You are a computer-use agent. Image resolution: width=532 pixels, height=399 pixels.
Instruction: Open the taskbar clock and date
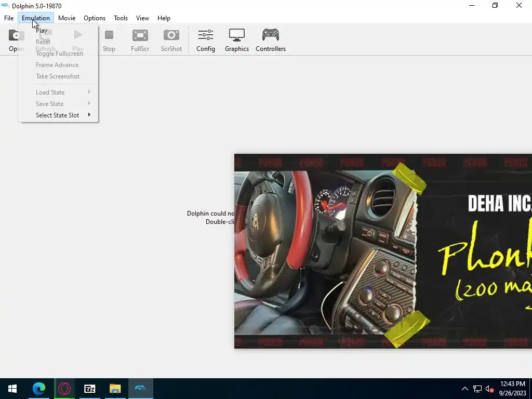click(512, 389)
